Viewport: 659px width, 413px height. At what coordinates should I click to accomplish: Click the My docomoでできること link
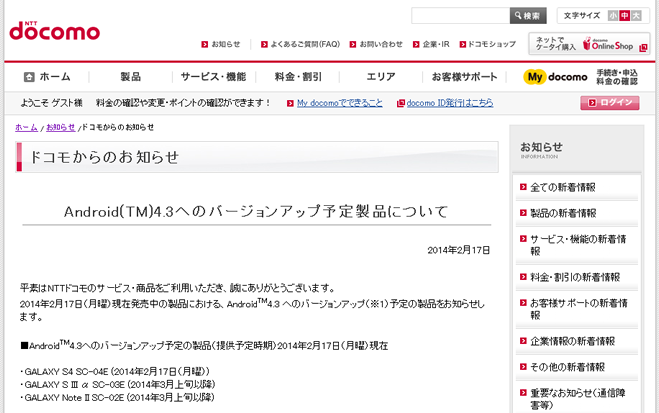click(340, 103)
